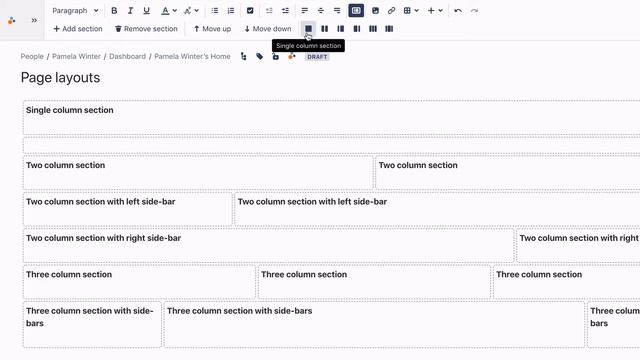Open Pamela Winter breadcrumb link
Viewport: 640px width, 360px height.
tap(76, 56)
